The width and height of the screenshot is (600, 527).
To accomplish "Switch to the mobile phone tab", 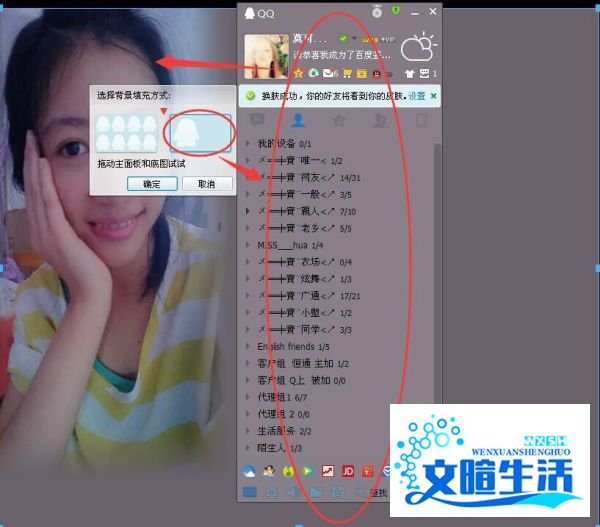I will click(x=421, y=120).
